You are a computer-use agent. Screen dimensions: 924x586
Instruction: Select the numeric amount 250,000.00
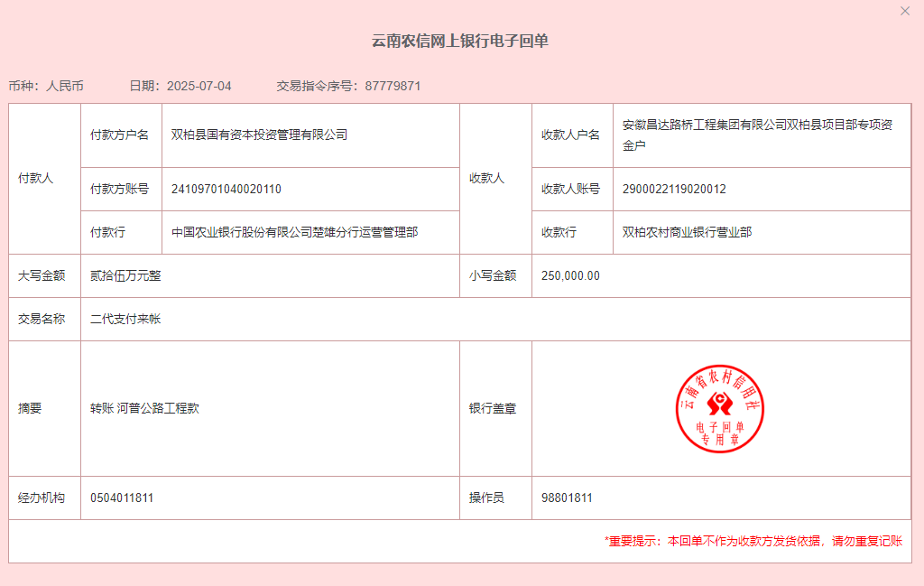(x=570, y=275)
